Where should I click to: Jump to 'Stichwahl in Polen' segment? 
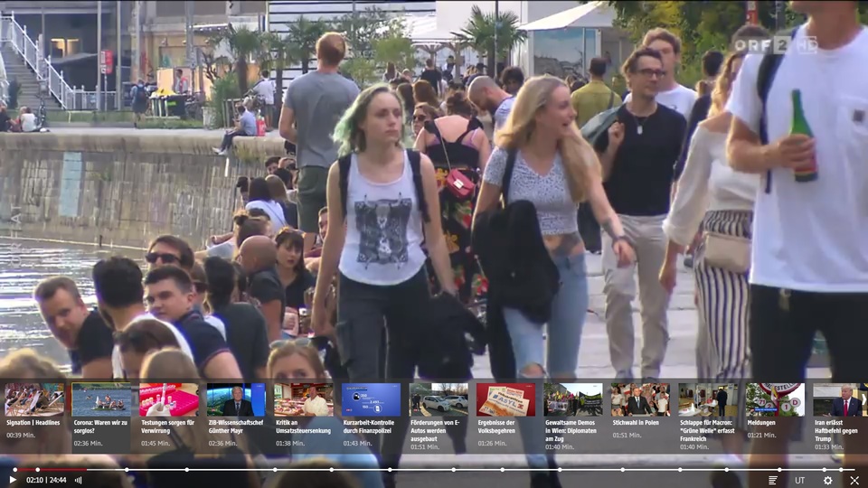pyautogui.click(x=640, y=399)
